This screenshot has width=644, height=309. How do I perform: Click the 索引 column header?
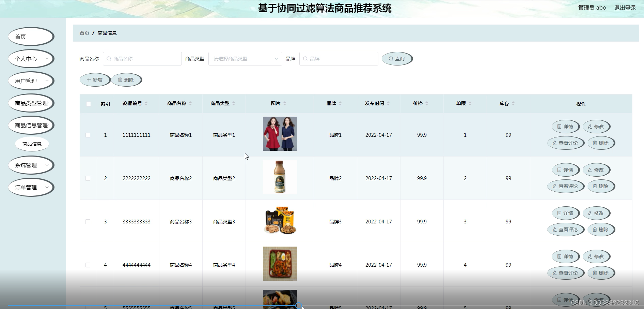coord(105,104)
